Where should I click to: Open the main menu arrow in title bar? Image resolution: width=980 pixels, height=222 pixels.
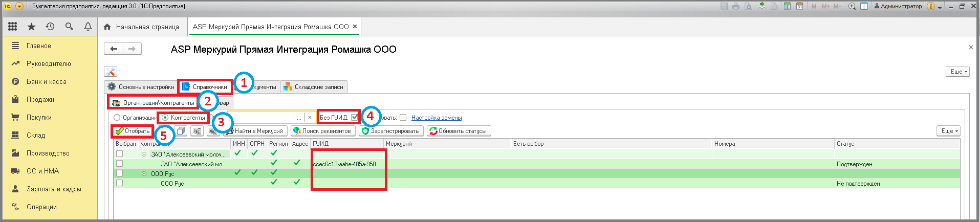point(19,6)
